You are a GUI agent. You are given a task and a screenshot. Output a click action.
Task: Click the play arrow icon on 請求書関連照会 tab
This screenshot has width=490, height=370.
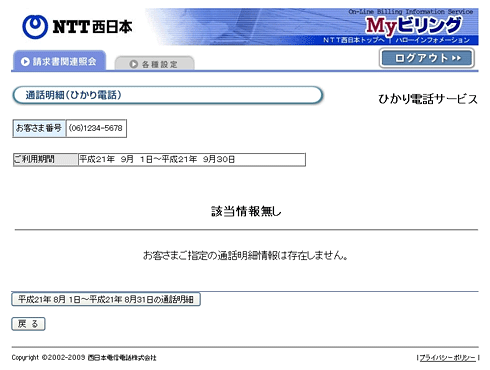(25, 62)
